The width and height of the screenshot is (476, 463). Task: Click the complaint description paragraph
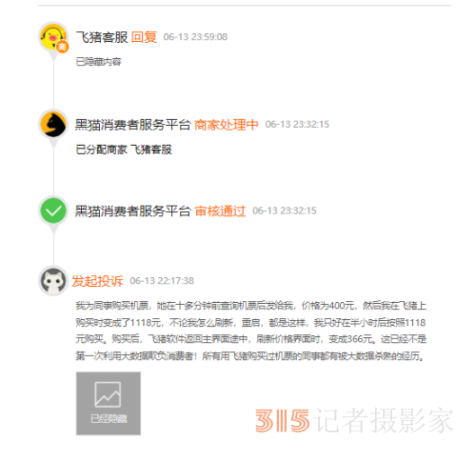(x=250, y=331)
